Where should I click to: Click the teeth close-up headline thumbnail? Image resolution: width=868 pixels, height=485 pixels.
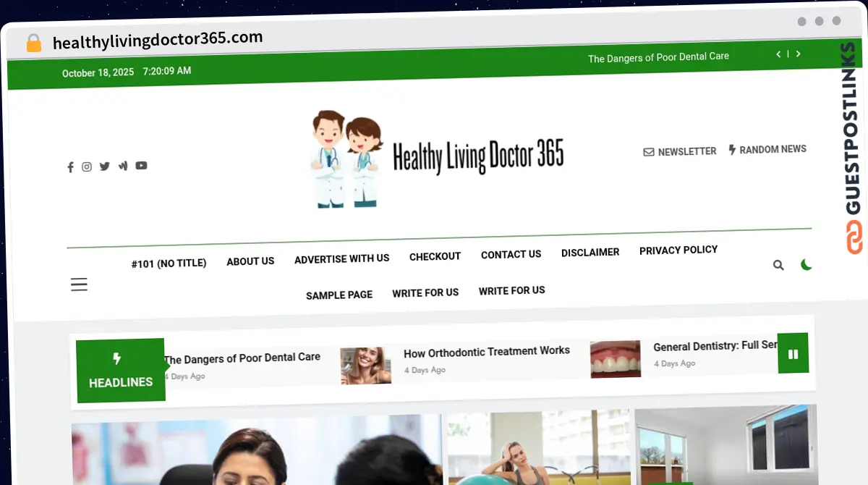point(616,359)
